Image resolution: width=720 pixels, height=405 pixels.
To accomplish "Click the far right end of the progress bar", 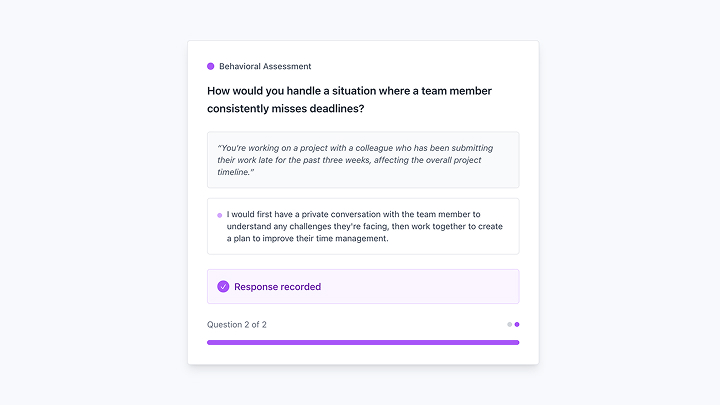I will point(516,342).
